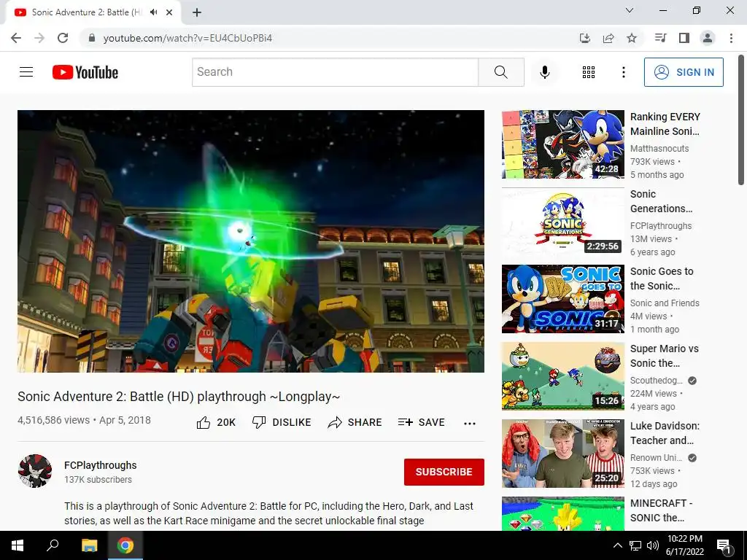Open the FCPlaythroughs channel avatar
The image size is (747, 560).
point(35,471)
